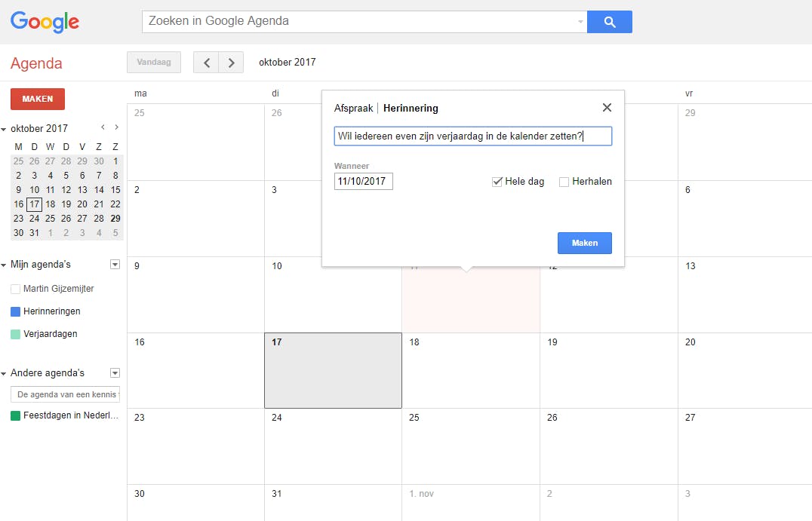Click the Herinneringen blue color swatch

(16, 311)
